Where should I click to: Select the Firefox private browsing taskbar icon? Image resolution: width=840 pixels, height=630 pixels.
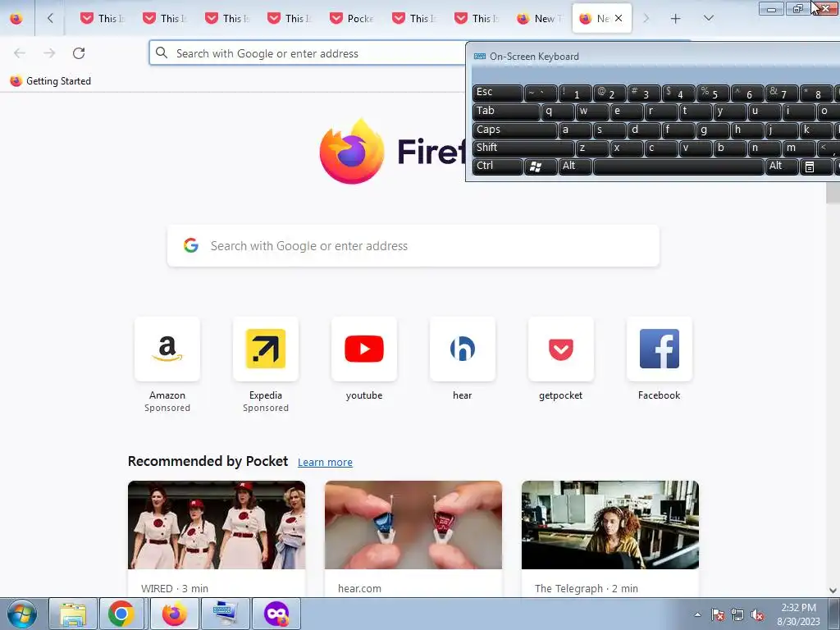[276, 614]
